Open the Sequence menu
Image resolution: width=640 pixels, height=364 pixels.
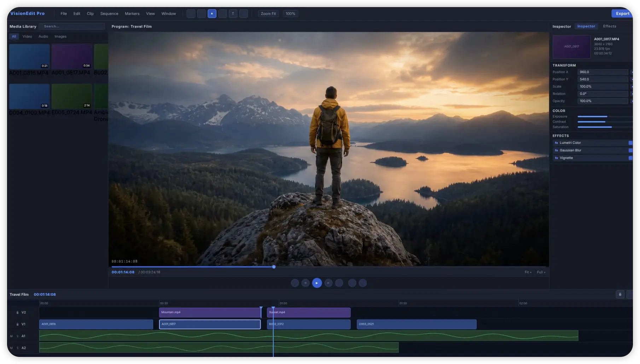click(109, 13)
